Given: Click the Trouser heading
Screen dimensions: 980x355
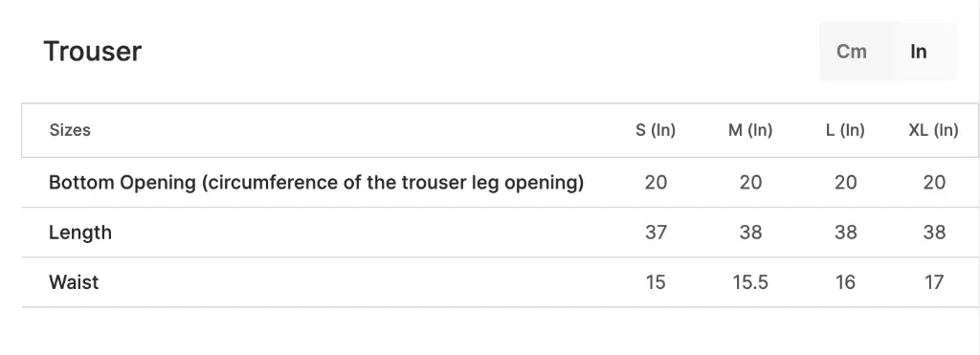Looking at the screenshot, I should point(93,52).
